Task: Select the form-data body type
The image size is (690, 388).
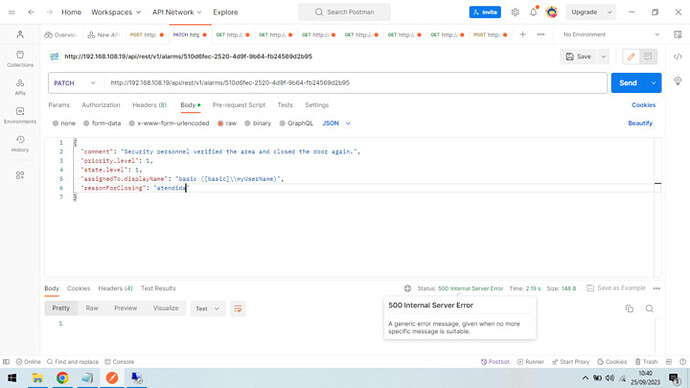Action: coord(102,124)
